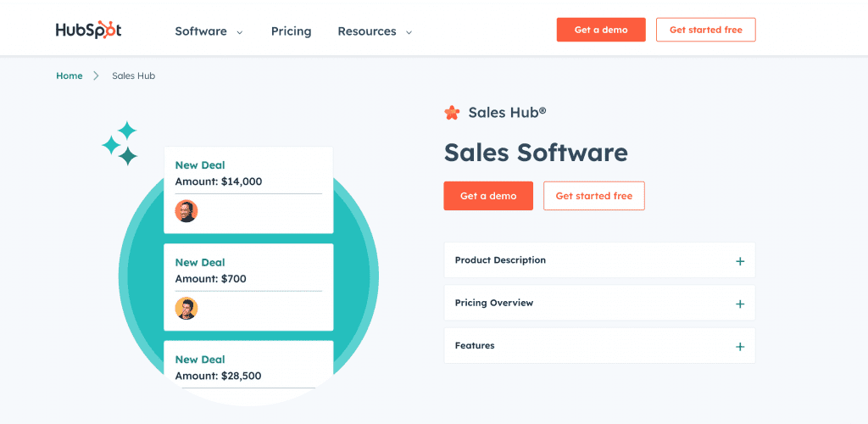Click the Home breadcrumb link

point(70,75)
